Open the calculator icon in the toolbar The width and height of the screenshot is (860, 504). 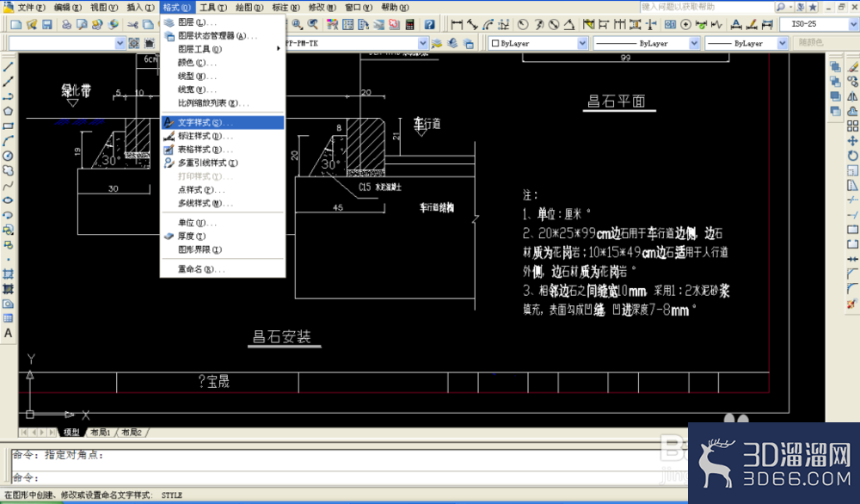[x=409, y=24]
